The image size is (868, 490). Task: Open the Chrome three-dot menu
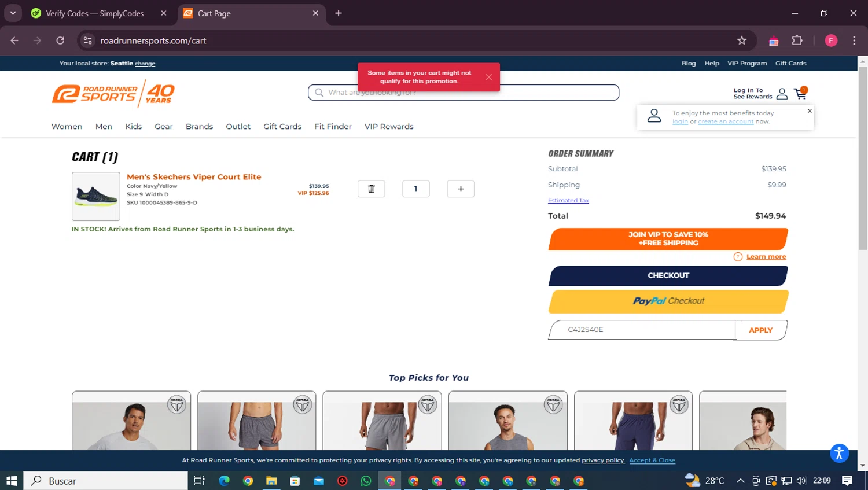point(854,40)
